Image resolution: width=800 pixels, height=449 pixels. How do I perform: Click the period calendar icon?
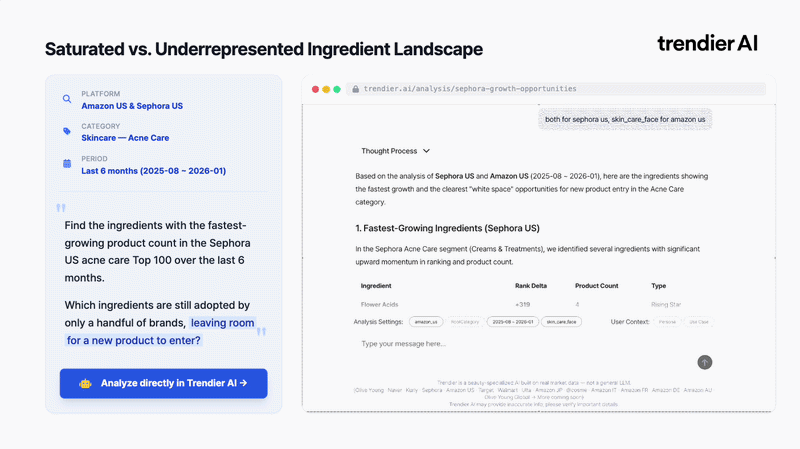[x=67, y=163]
